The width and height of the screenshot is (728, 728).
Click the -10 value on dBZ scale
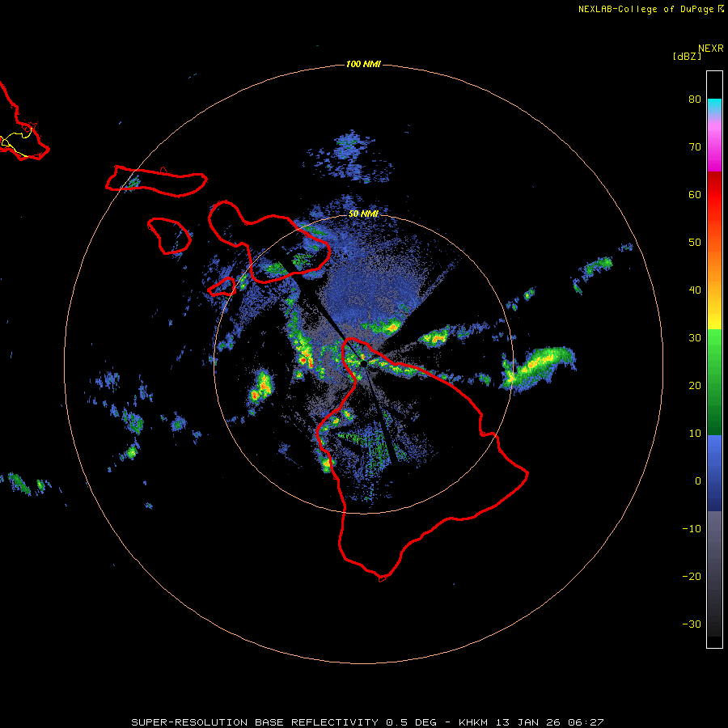pyautogui.click(x=692, y=529)
